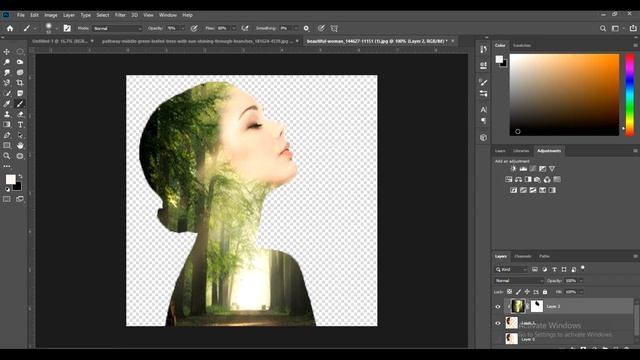Open the Flow slider arrow
640x360 pixels.
(x=233, y=29)
